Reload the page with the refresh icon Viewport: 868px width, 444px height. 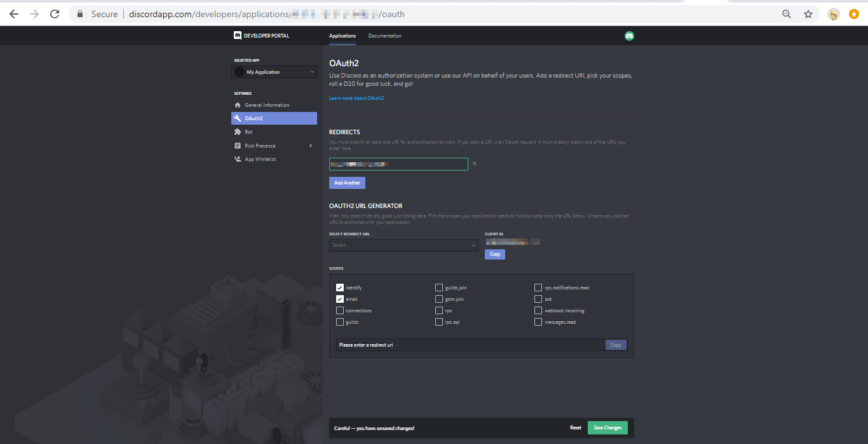point(55,14)
